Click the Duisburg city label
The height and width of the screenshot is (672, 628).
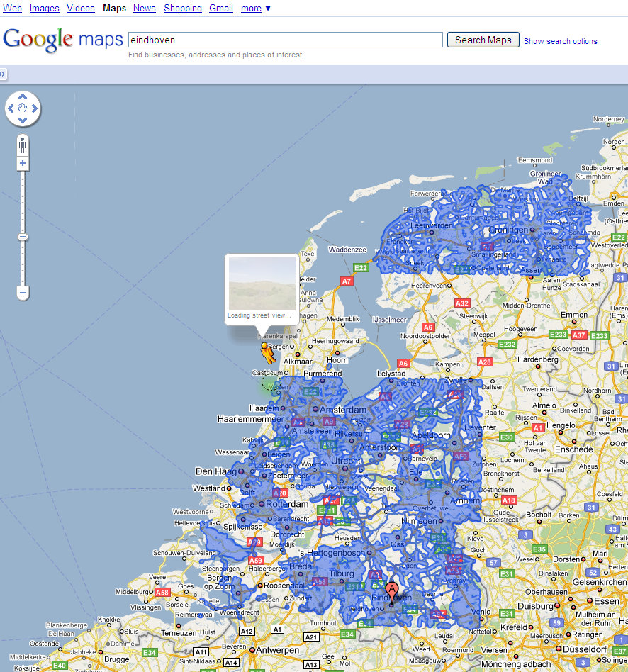click(x=535, y=606)
